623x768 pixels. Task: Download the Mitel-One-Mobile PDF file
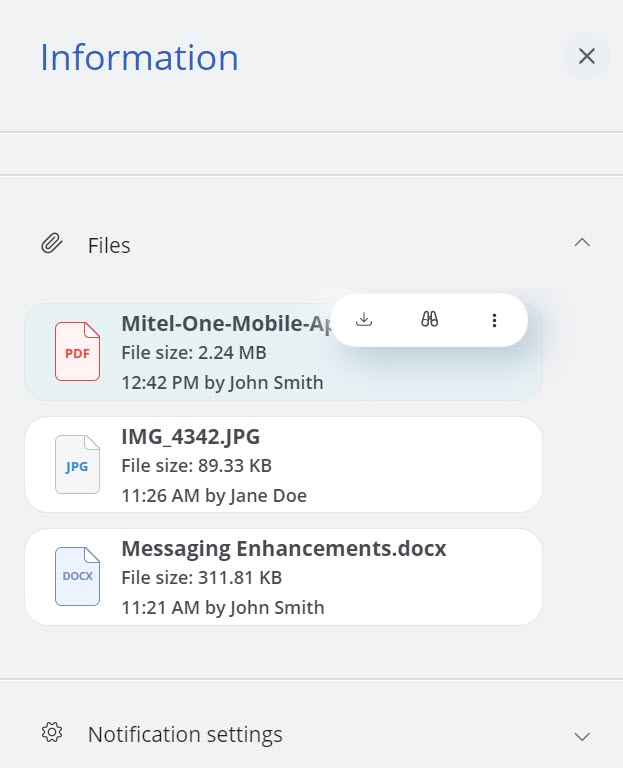coord(365,320)
